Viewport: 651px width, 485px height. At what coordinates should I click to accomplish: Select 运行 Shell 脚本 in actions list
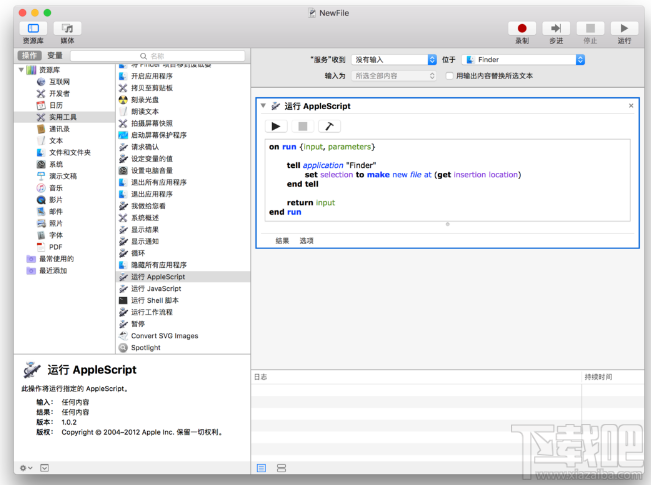point(154,300)
